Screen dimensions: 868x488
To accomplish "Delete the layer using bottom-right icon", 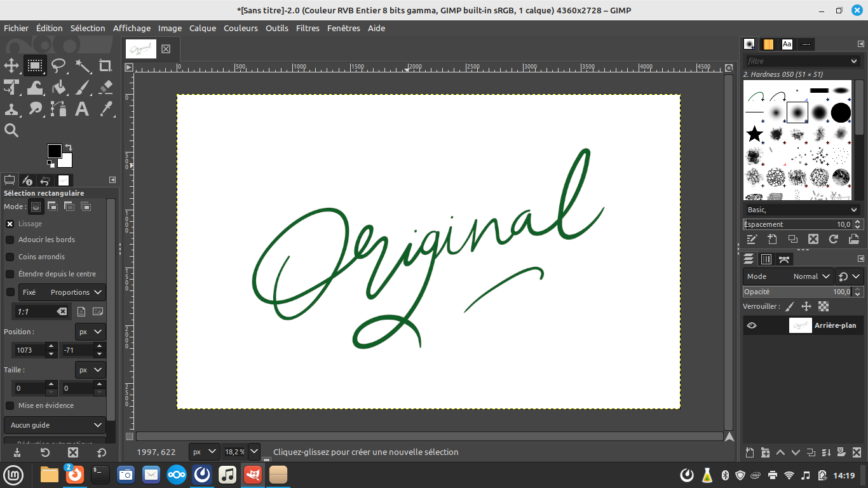I will pyautogui.click(x=857, y=452).
